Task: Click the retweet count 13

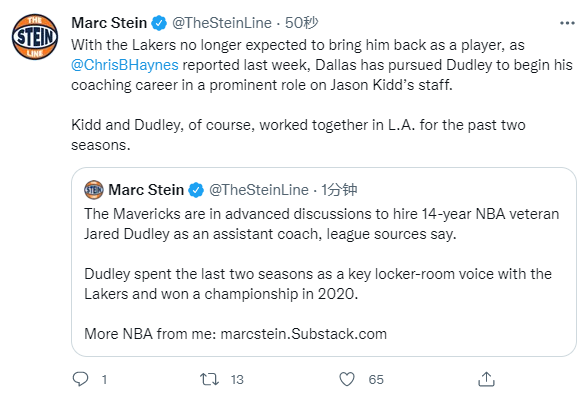Action: coord(237,380)
